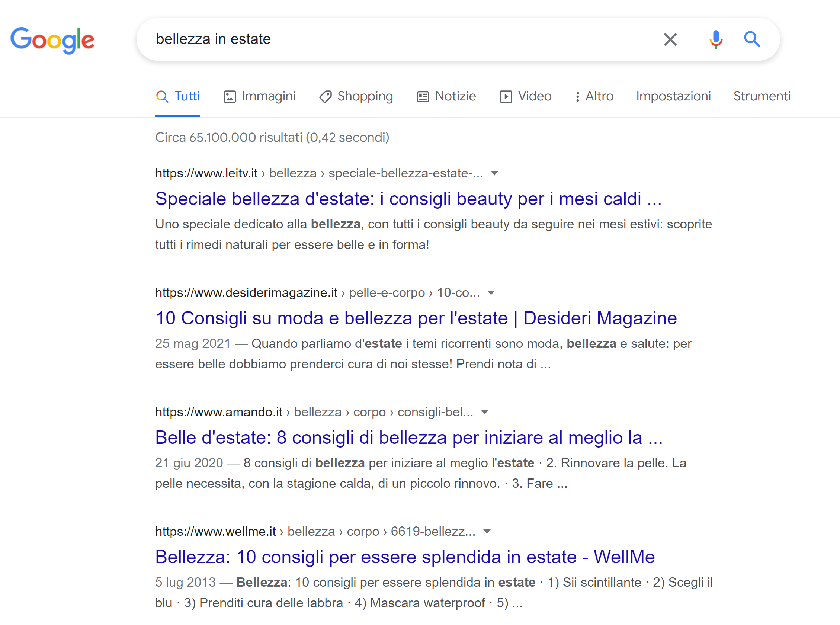Open 'Speciale bellezza d'estate' result link

408,199
